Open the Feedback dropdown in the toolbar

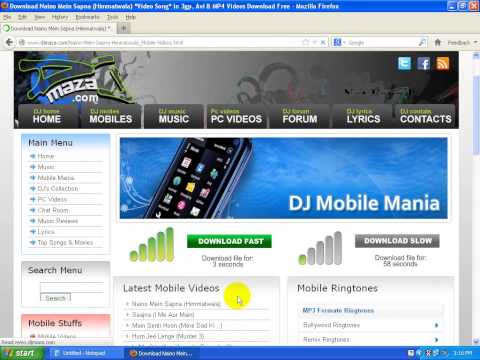(462, 42)
